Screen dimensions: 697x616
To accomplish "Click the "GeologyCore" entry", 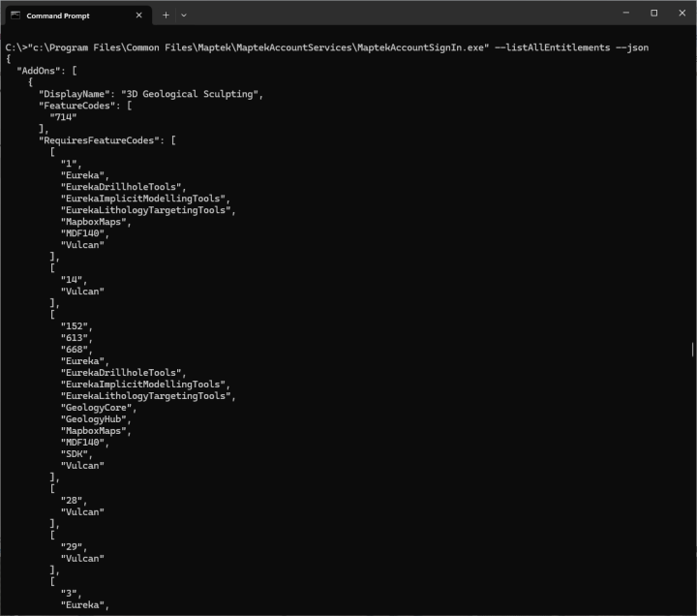I will coord(97,408).
